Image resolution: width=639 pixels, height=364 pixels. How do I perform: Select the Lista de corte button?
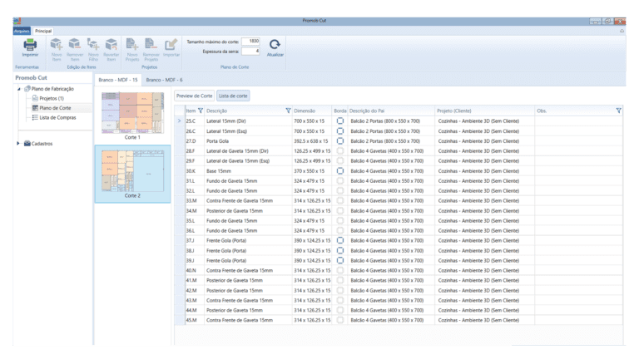pos(233,96)
